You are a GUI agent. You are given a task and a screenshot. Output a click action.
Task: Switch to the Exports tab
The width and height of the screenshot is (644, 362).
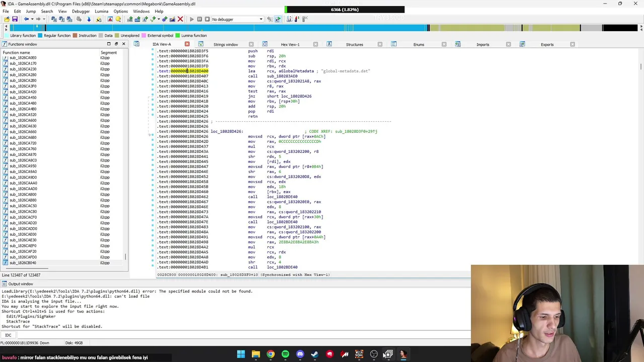(547, 44)
